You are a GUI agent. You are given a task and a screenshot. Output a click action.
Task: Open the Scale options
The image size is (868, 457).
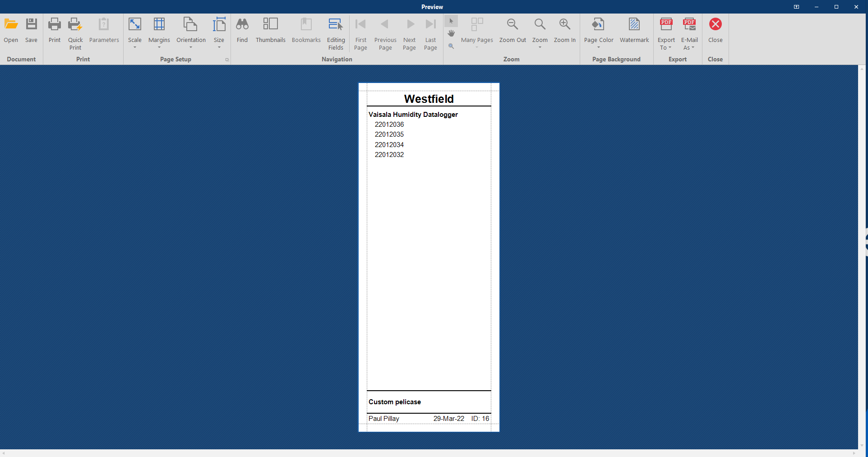pos(135,24)
